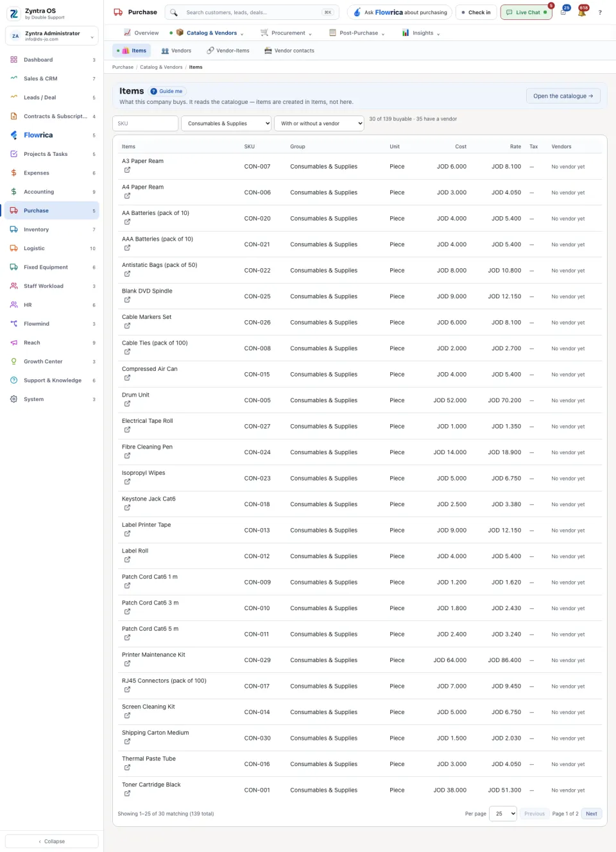616x852 pixels.
Task: Go to the Next page
Action: (592, 814)
